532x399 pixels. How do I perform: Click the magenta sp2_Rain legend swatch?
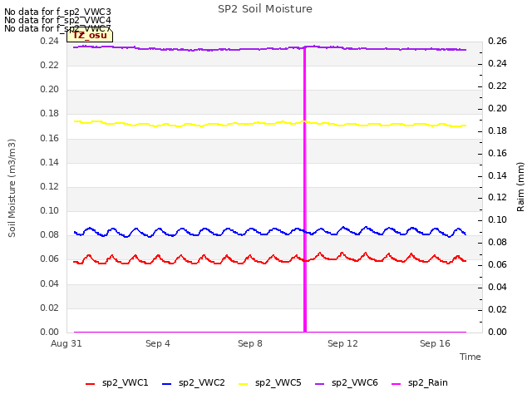coord(396,384)
